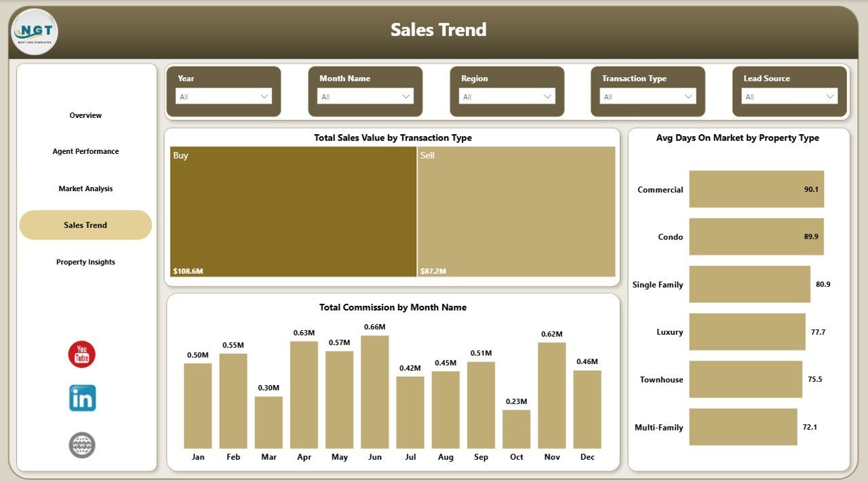This screenshot has height=482, width=868.
Task: Select the Property Insights page
Action: [85, 262]
